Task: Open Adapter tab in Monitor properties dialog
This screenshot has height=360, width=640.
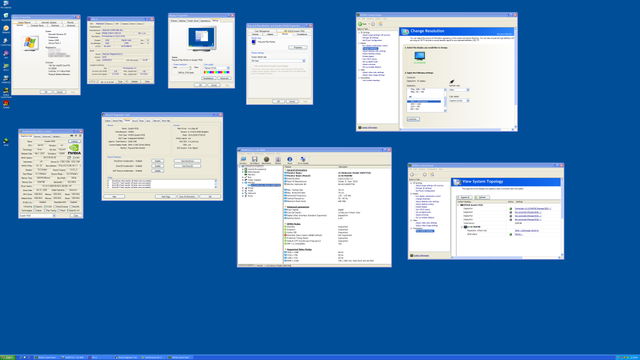Action: coord(270,34)
